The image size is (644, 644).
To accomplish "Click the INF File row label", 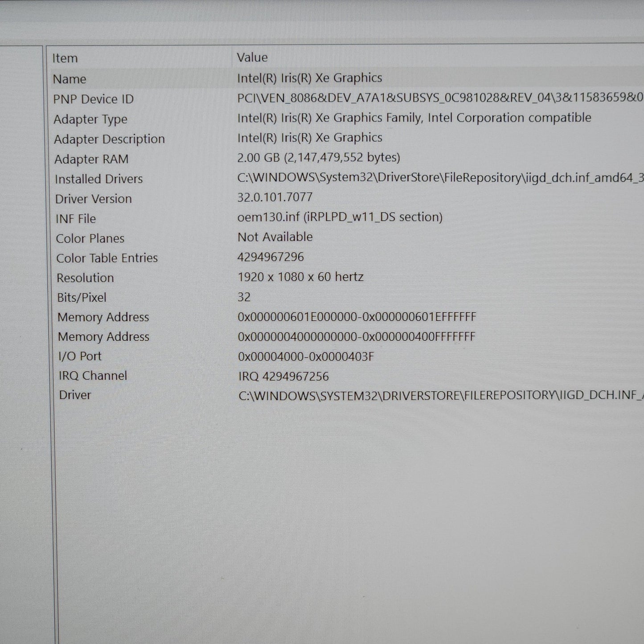I will click(76, 219).
